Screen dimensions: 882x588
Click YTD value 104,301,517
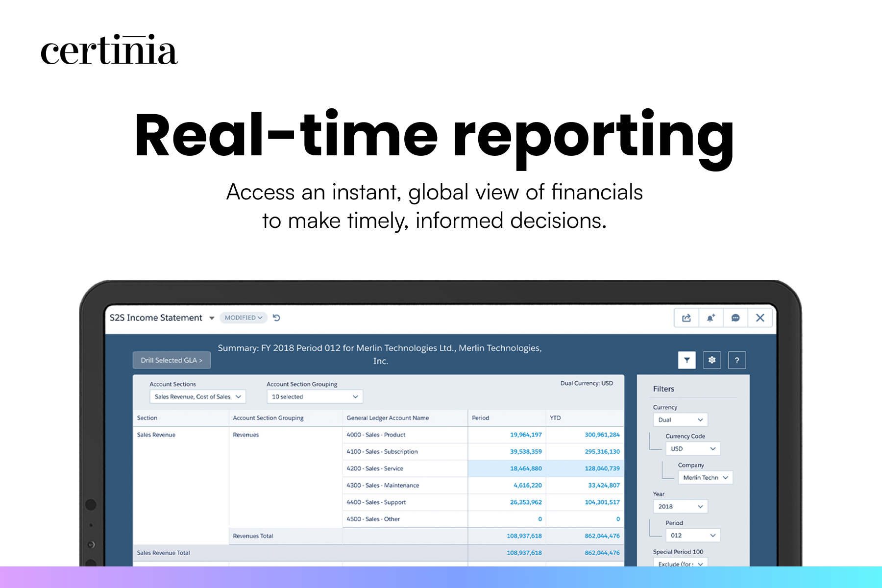click(x=602, y=502)
